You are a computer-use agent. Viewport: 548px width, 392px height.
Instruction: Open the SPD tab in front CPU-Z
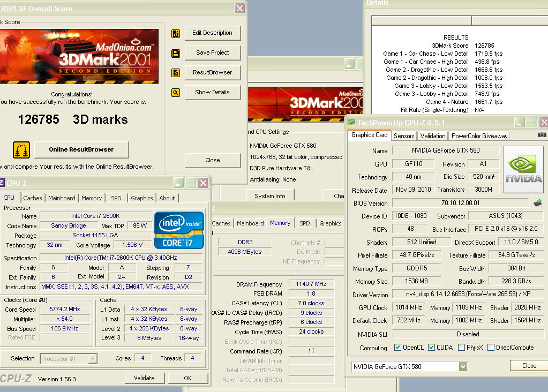(x=116, y=198)
